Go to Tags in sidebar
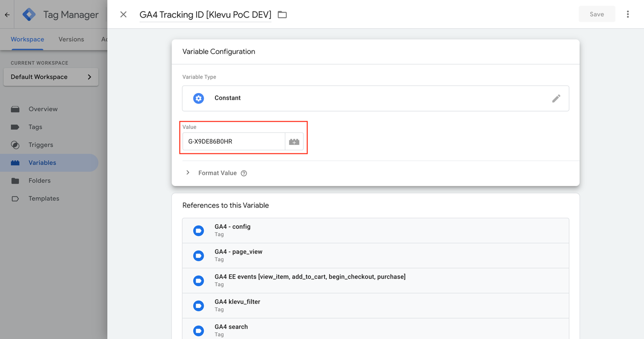This screenshot has height=339, width=644. pos(49,127)
